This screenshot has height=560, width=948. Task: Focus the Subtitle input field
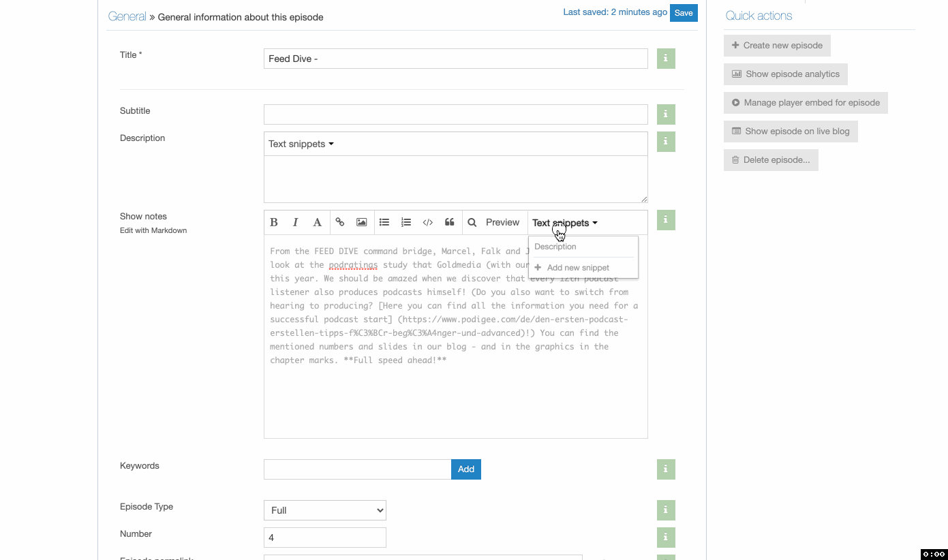click(456, 114)
